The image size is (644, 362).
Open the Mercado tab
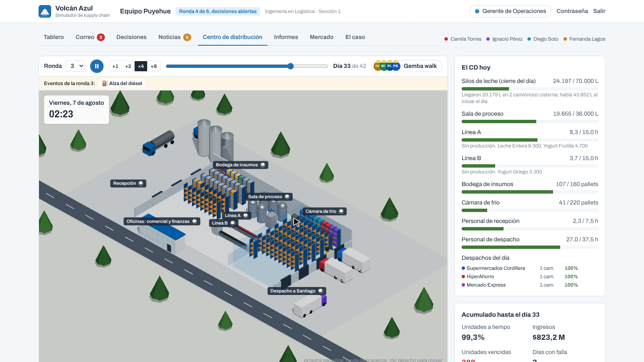click(x=322, y=37)
